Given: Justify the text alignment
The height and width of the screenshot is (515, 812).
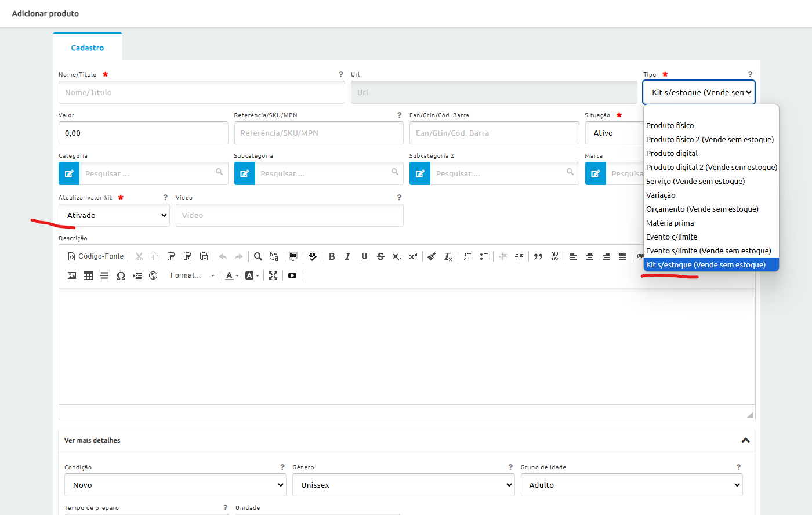Looking at the screenshot, I should tap(622, 256).
